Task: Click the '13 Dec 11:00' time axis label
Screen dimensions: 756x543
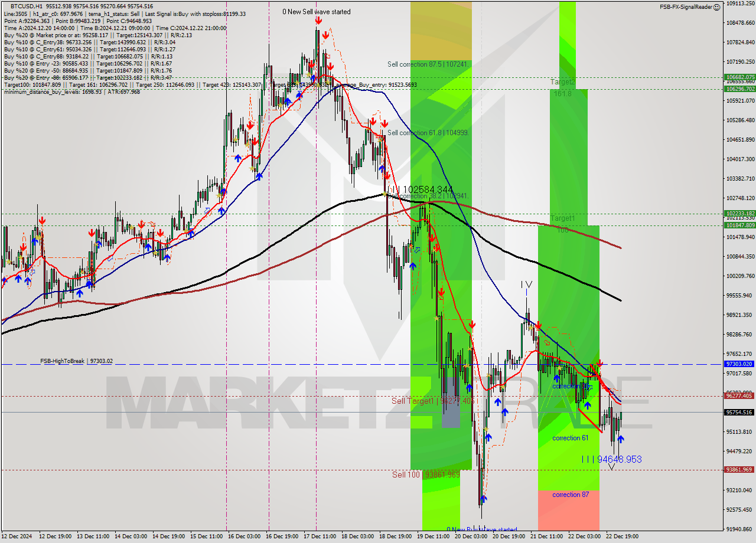Action: (x=92, y=537)
